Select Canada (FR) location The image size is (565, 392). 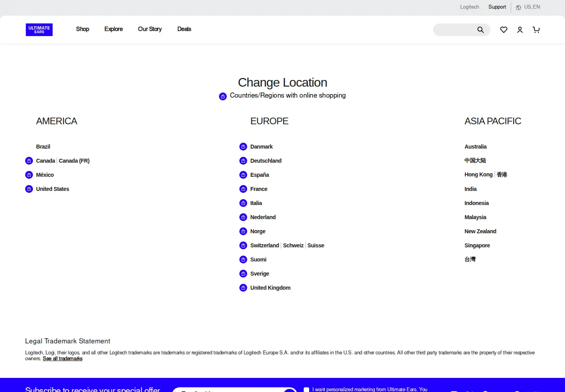[x=74, y=161]
